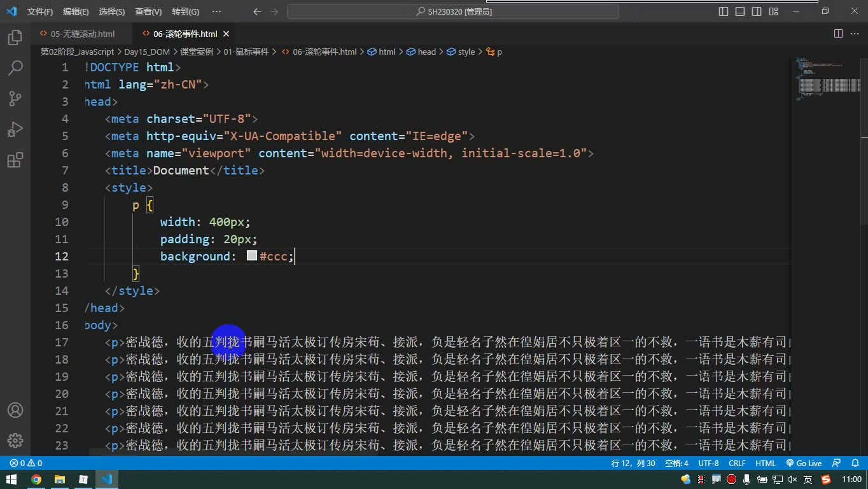This screenshot has height=489, width=868.
Task: Expand the breadcrumb item 课堂案例
Action: 196,52
